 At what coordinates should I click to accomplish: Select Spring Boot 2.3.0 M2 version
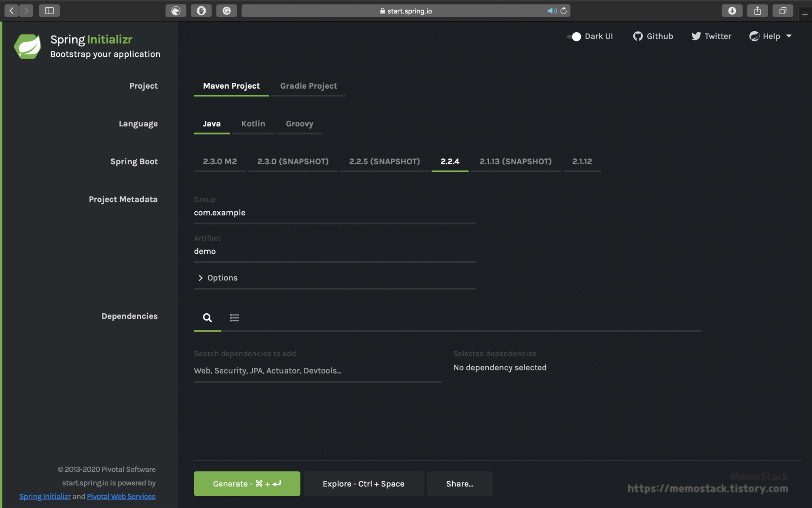coord(220,161)
